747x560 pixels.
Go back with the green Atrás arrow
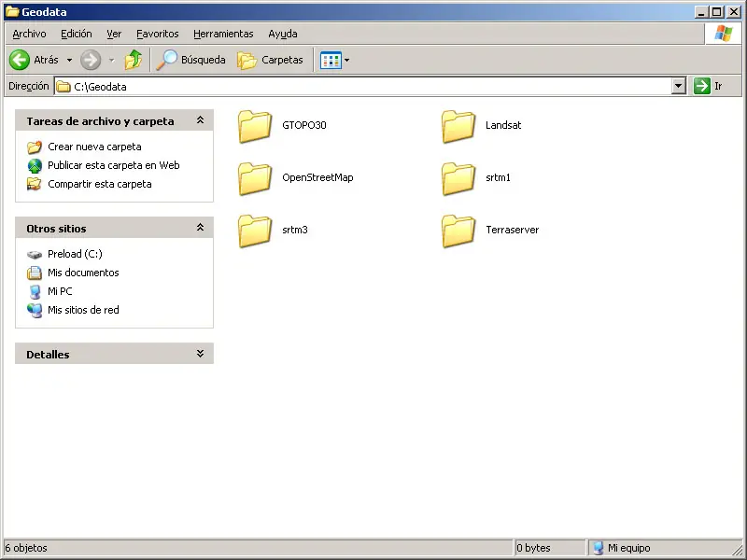click(20, 60)
